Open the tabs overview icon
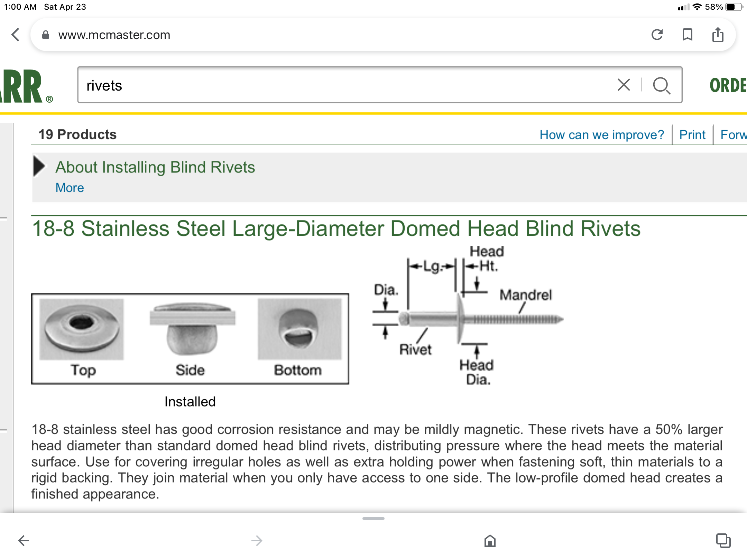Image resolution: width=747 pixels, height=560 pixels. (x=723, y=540)
